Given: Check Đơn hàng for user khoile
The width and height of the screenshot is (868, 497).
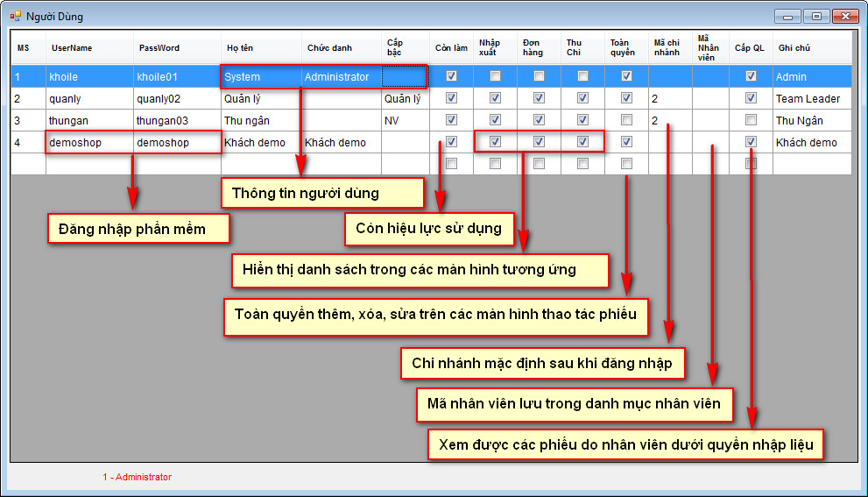Looking at the screenshot, I should coord(539,76).
